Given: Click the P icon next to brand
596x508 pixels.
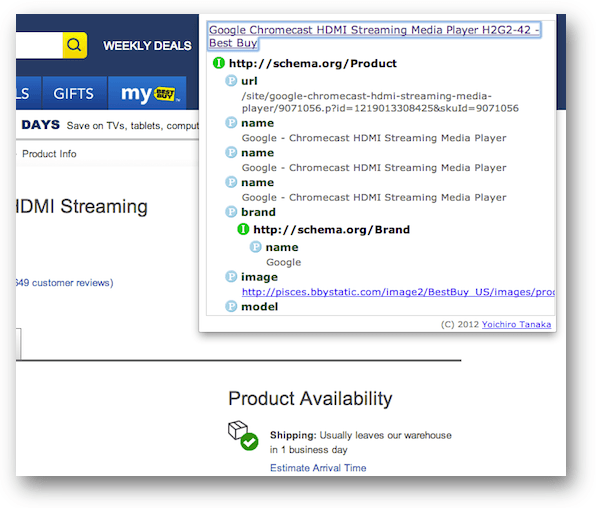Looking at the screenshot, I should pyautogui.click(x=231, y=211).
